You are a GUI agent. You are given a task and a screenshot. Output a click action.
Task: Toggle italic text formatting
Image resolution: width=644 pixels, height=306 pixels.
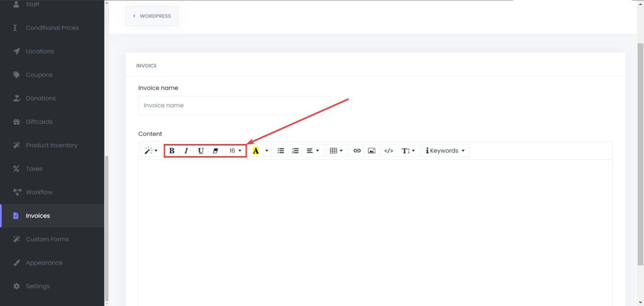[x=186, y=151]
